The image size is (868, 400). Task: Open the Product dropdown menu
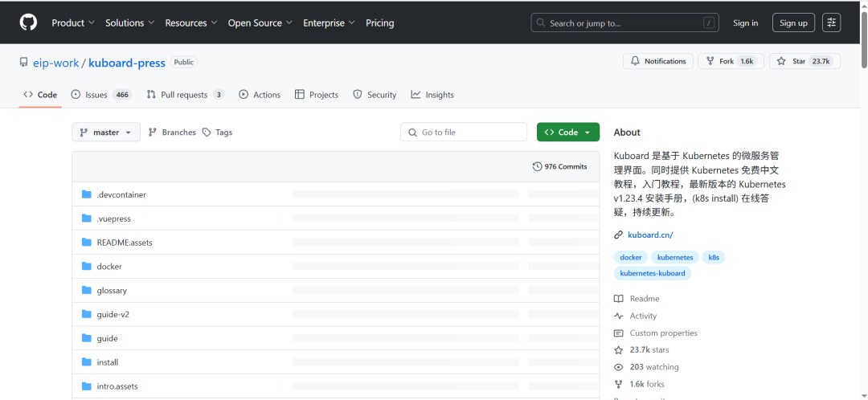(x=73, y=23)
